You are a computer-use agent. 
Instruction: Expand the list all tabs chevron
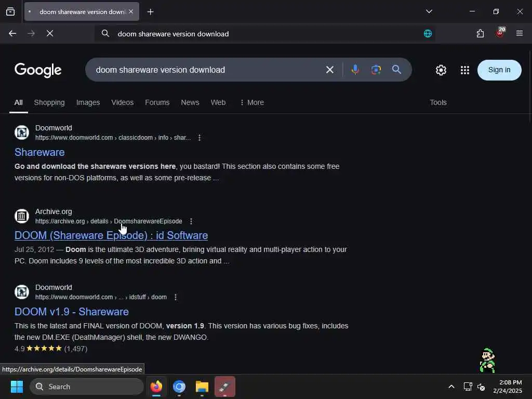429,11
